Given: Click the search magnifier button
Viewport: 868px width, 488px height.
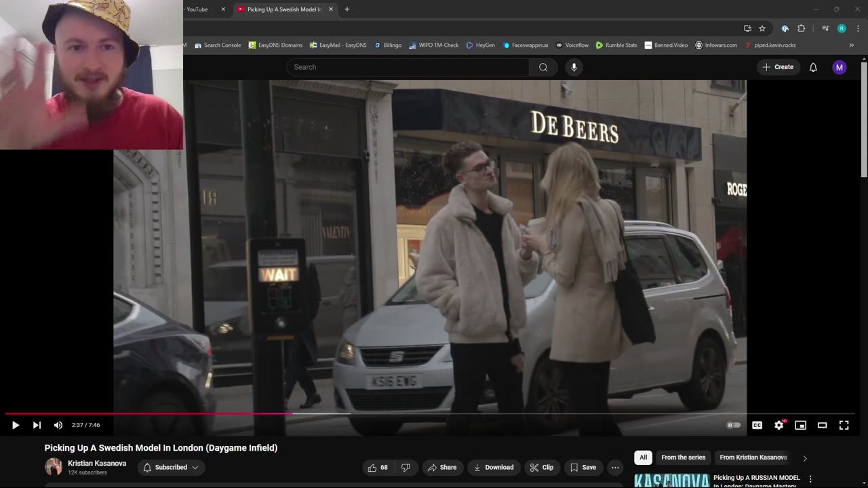Looking at the screenshot, I should (x=543, y=67).
